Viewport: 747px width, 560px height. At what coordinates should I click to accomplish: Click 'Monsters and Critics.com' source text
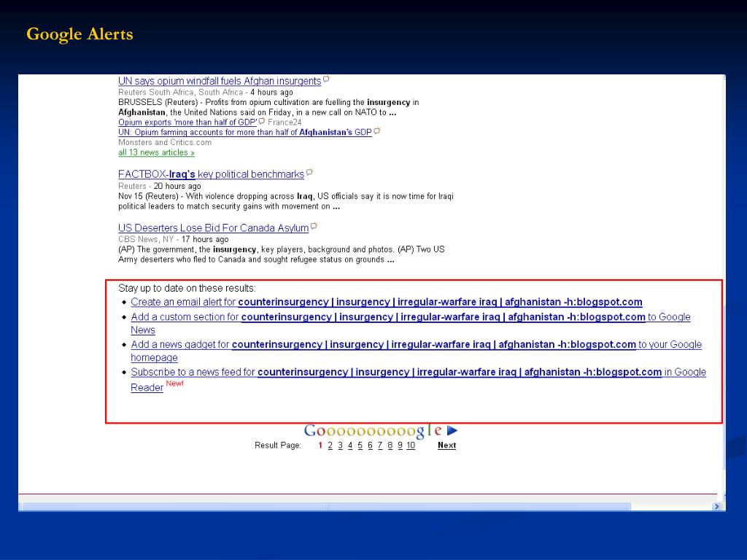165,142
